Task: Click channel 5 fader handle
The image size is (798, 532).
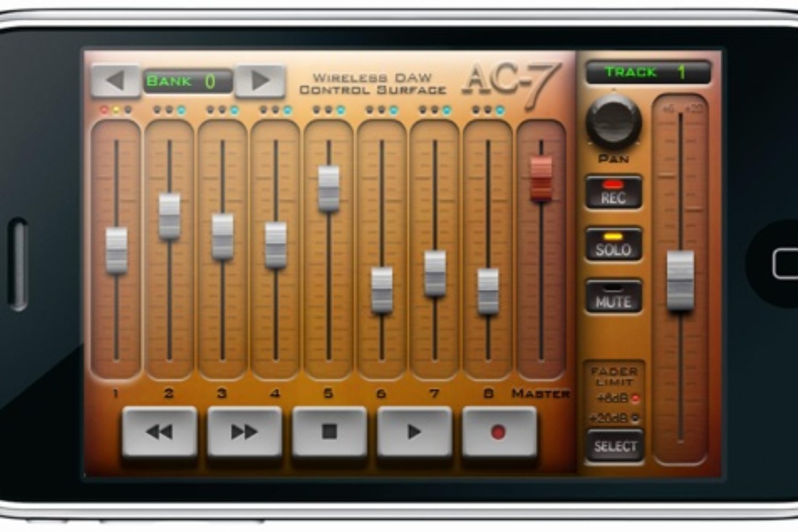Action: click(329, 188)
